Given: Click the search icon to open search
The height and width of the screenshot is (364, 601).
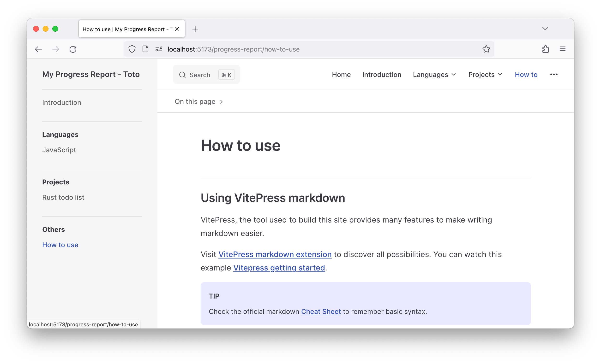Looking at the screenshot, I should tap(182, 75).
